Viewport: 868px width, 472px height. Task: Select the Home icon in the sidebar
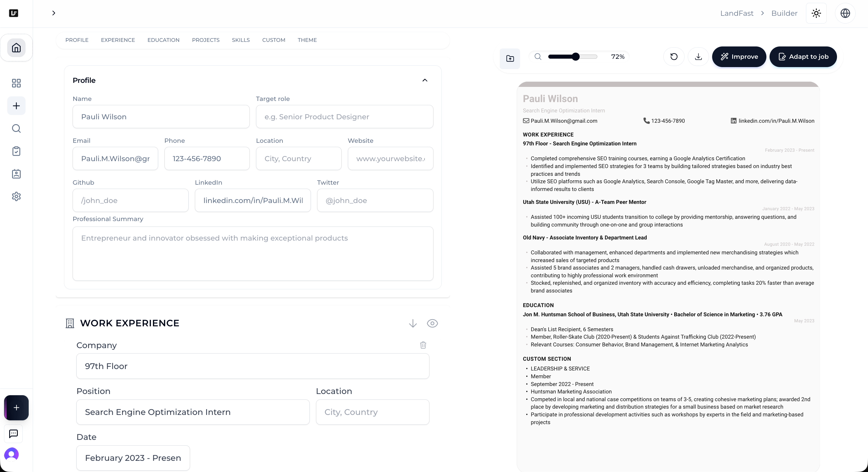pyautogui.click(x=16, y=48)
